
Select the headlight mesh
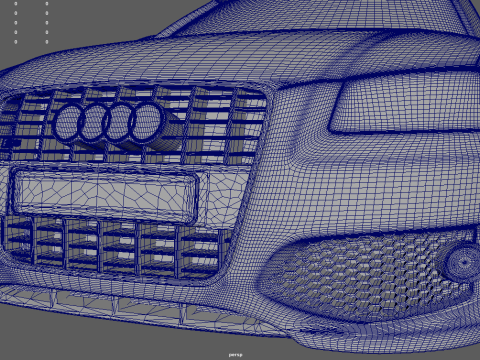405,102
